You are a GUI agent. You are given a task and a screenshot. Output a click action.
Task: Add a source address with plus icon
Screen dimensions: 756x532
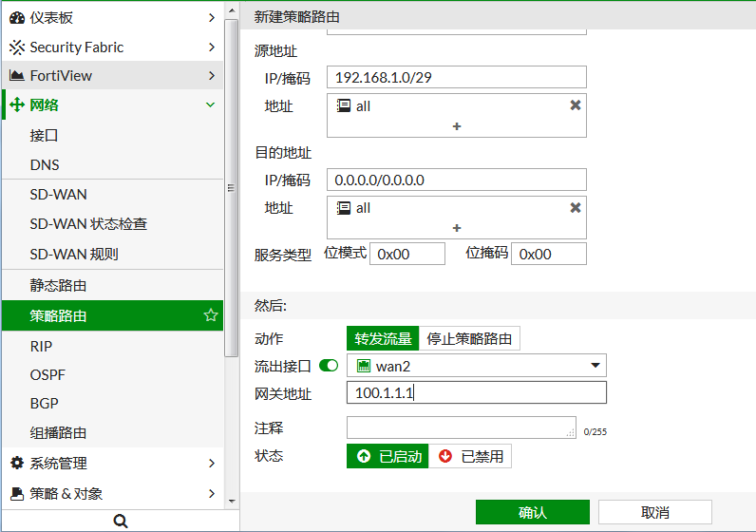tap(457, 126)
